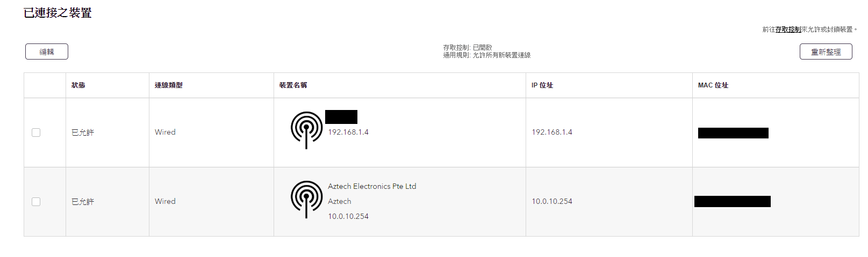The height and width of the screenshot is (257, 868).
Task: Click the antenna icon for device 192.168.1.4
Action: pos(306,130)
